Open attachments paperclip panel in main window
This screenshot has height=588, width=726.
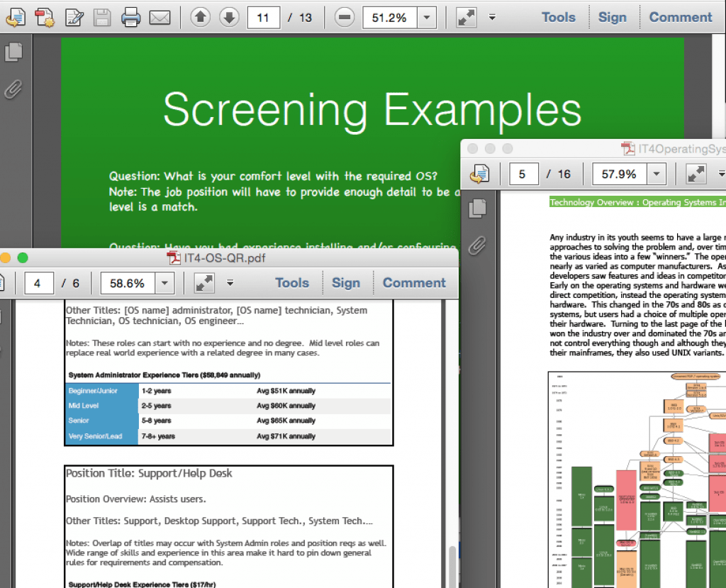tap(13, 89)
